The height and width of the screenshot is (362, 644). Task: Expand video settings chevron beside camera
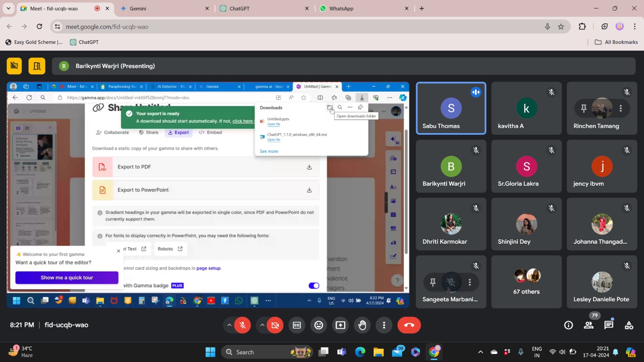point(262,325)
